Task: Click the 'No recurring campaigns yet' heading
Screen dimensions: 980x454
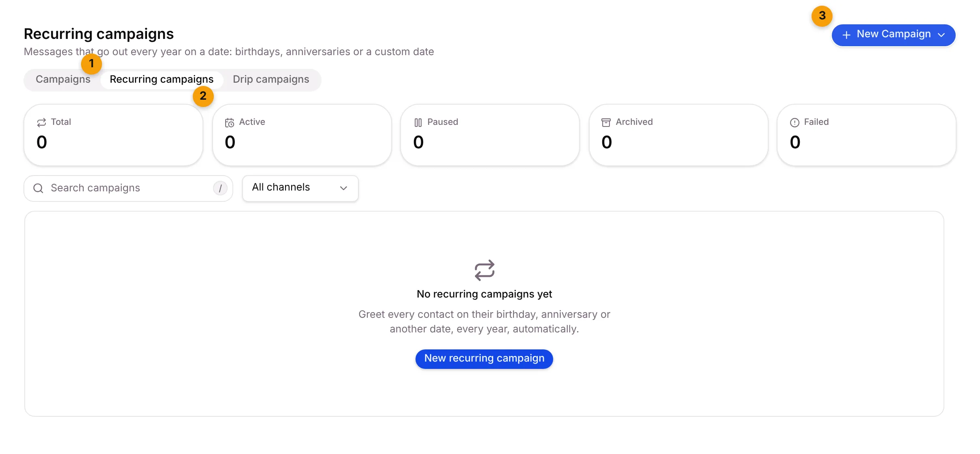Action: pos(484,294)
